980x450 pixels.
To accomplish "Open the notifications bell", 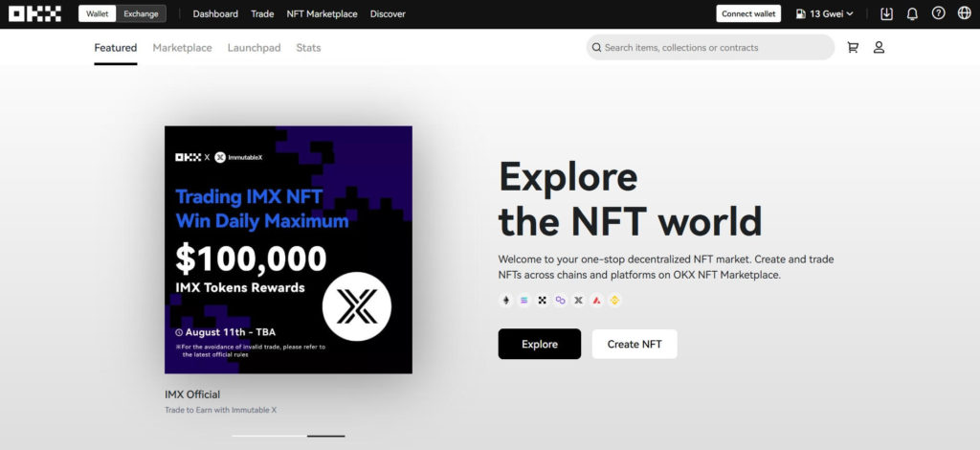I will 912,13.
